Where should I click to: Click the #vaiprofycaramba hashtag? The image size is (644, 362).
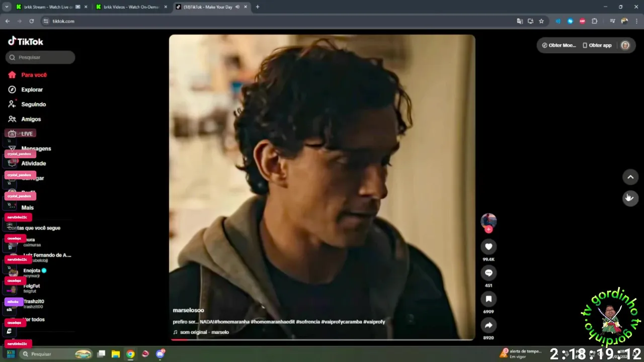(342, 322)
